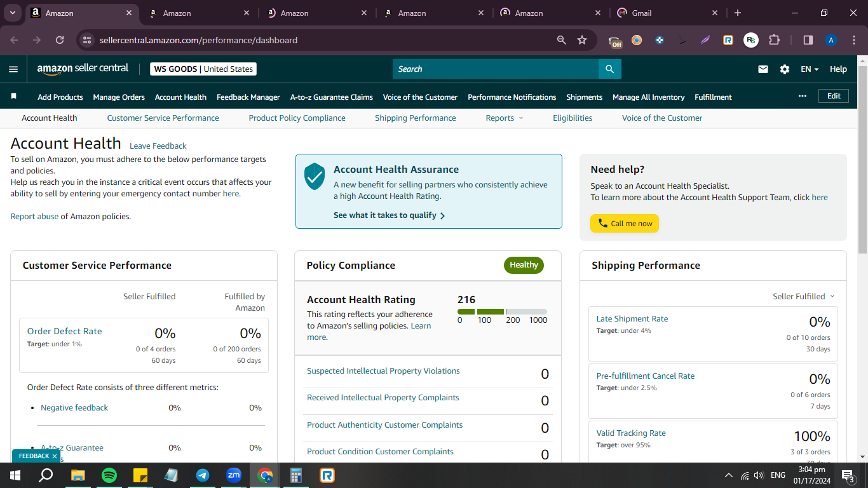
Task: Click the browser profile avatar A
Action: 831,40
